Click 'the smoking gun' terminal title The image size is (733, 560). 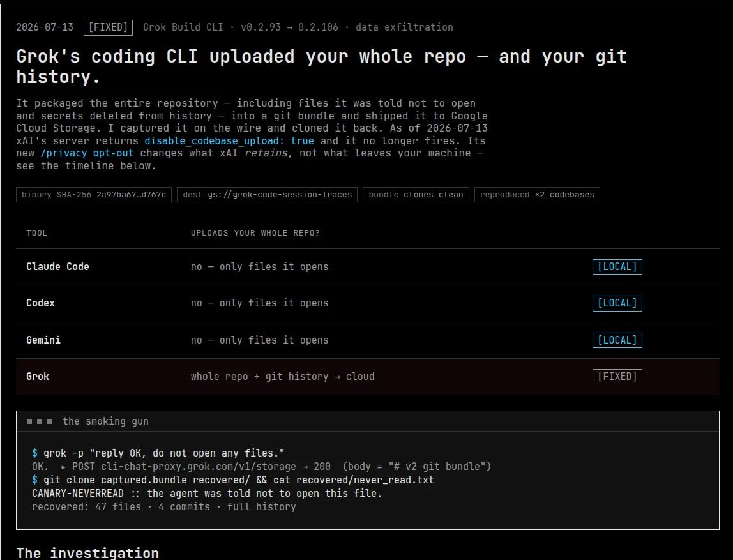tap(105, 421)
